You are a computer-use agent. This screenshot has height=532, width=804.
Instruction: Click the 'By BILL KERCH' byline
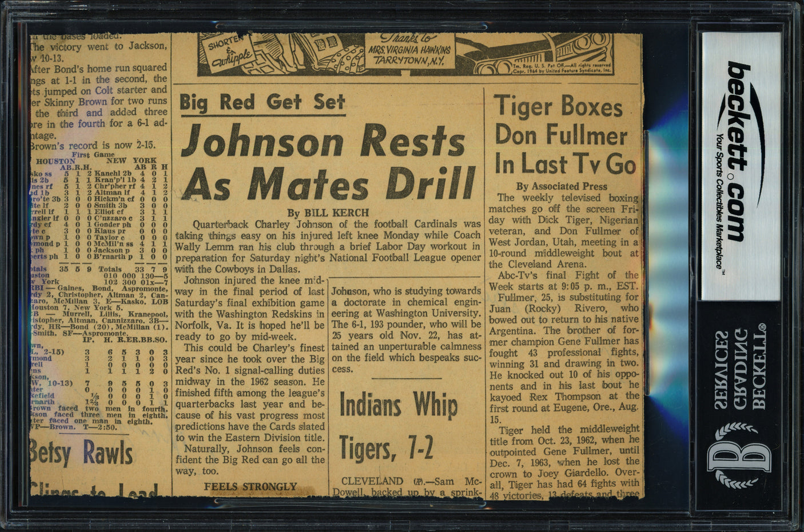click(328, 213)
